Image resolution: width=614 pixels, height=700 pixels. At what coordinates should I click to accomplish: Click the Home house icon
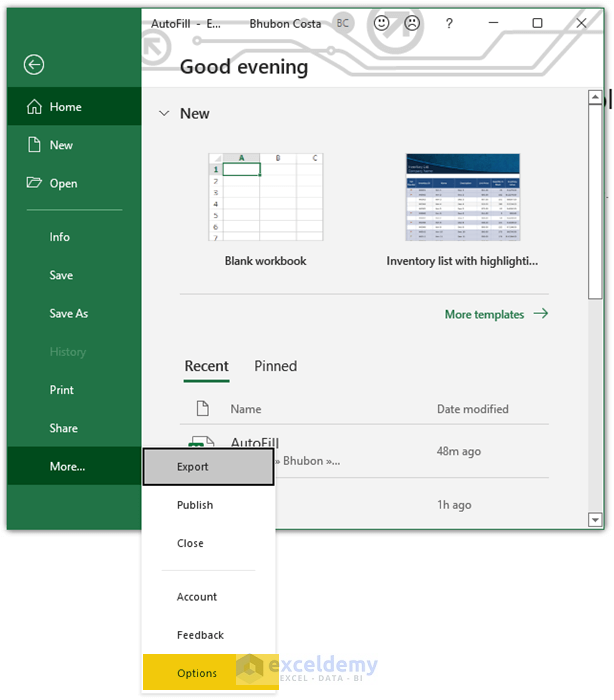pyautogui.click(x=34, y=107)
